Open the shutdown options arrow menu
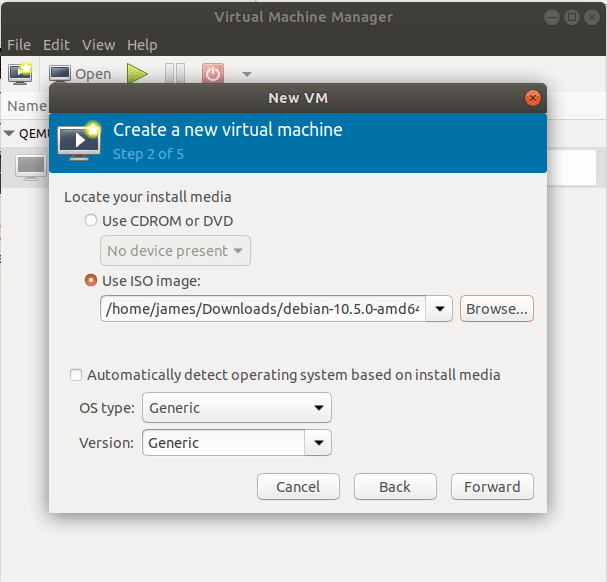 247,74
